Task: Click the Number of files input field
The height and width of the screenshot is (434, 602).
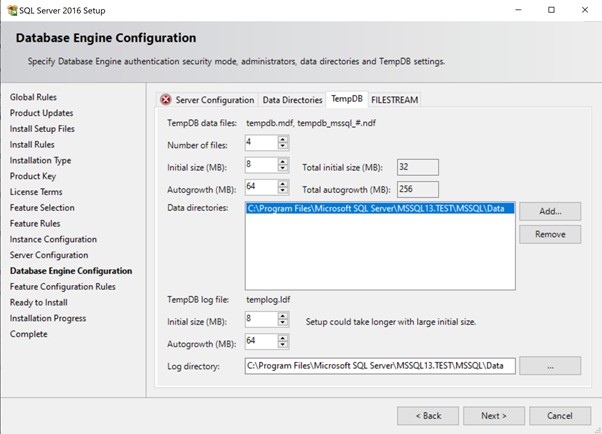Action: tap(262, 142)
